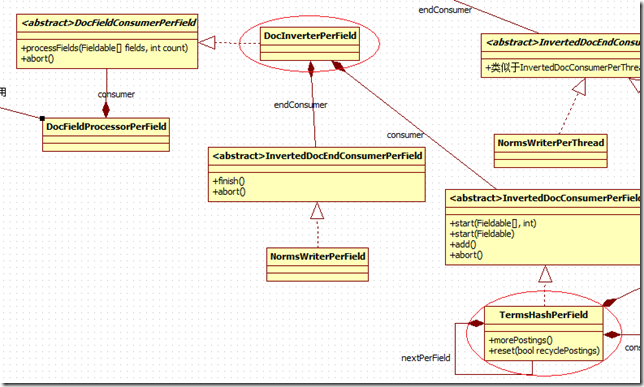The width and height of the screenshot is (644, 387).
Task: Click the +reset(bool recyclePostings) method
Action: pos(544,351)
